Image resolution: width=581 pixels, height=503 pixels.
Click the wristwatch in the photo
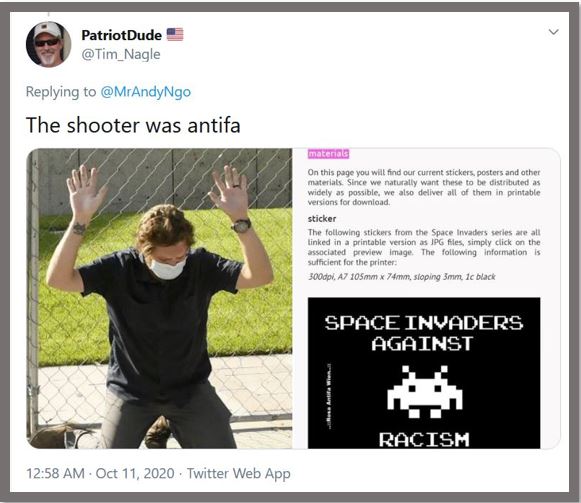click(x=242, y=225)
